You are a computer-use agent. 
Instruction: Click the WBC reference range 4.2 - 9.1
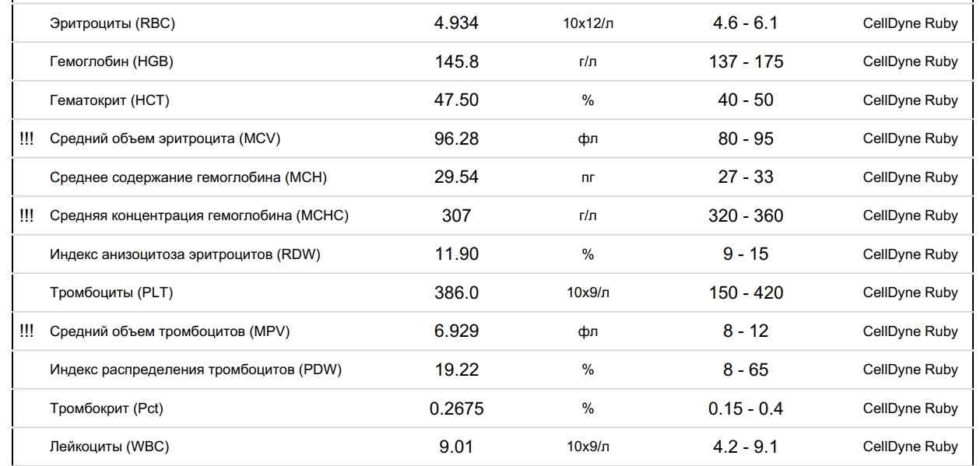pos(746,447)
